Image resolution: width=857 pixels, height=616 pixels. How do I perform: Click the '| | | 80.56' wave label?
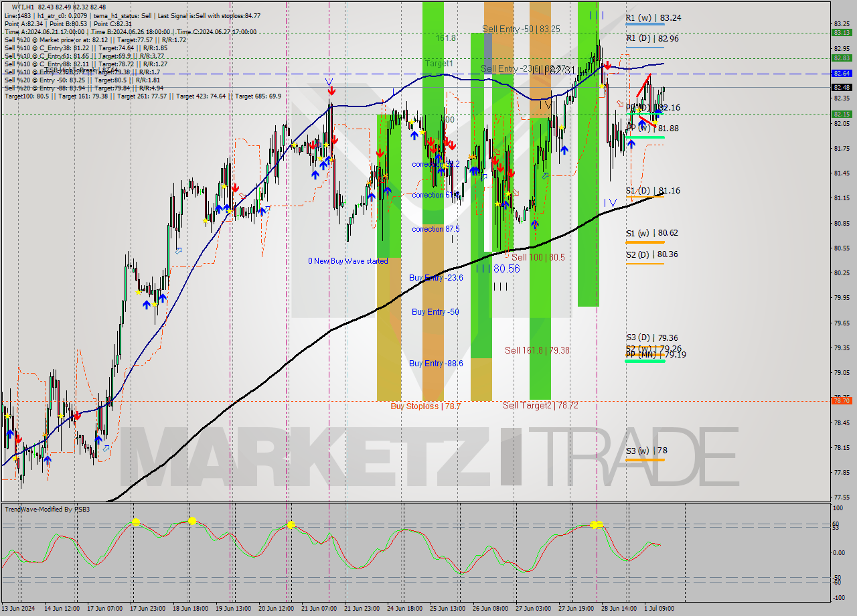click(x=497, y=268)
